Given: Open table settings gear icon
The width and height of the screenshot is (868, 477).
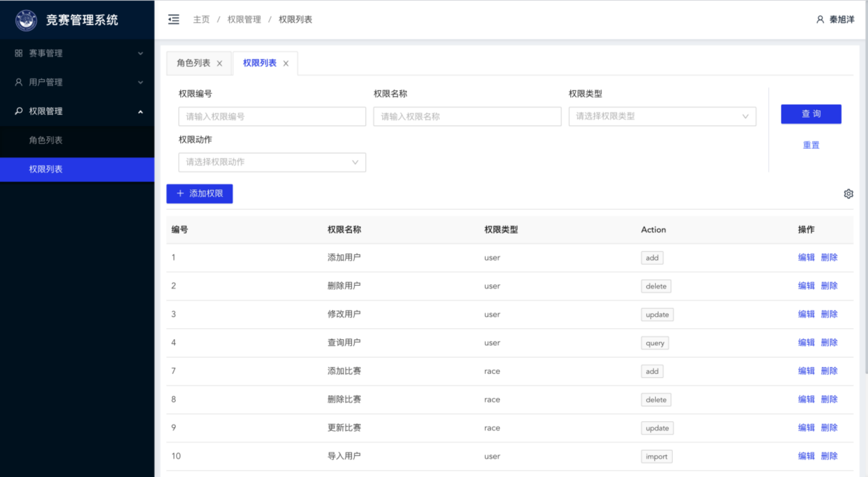Looking at the screenshot, I should coord(848,194).
